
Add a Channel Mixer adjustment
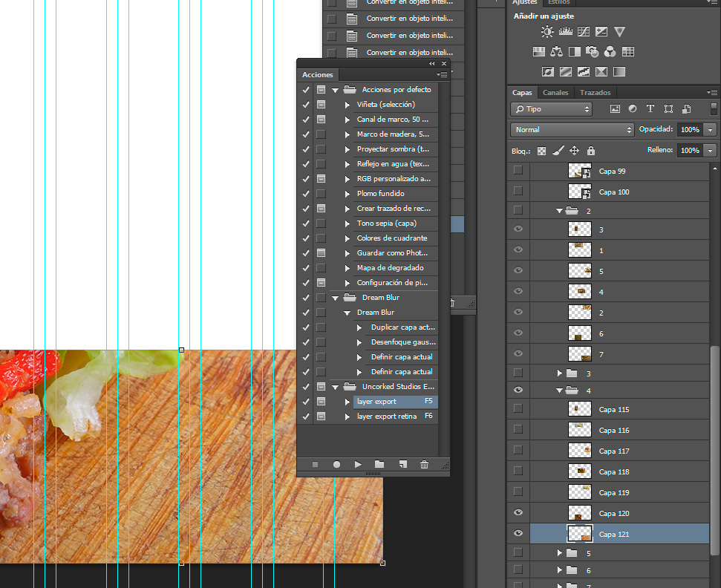(610, 51)
